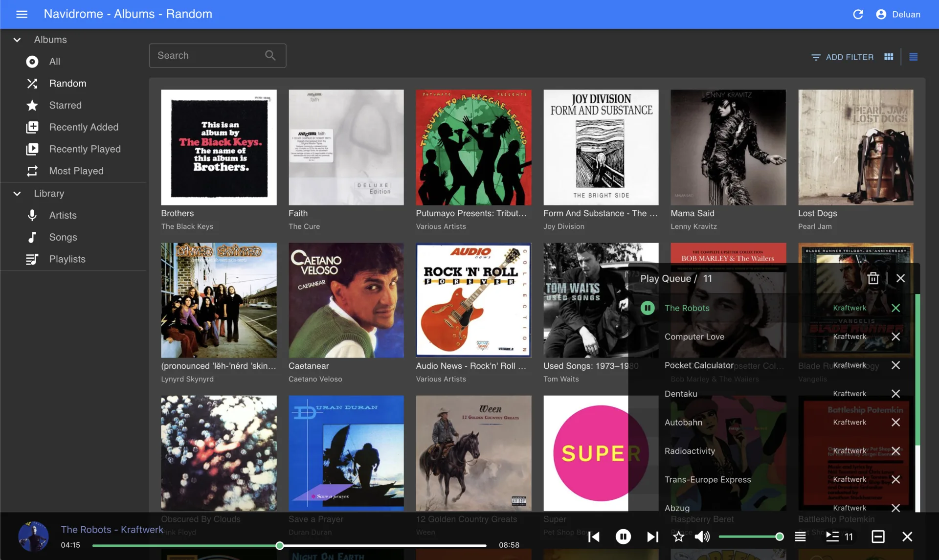Viewport: 939px width, 560px height.
Task: Click the refresh icon in header
Action: (x=858, y=14)
